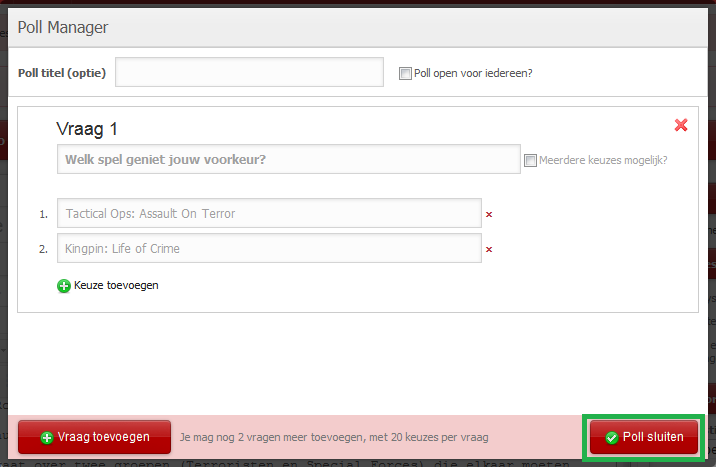Remove the Tactical Ops choice with its x
This screenshot has height=467, width=716.
[x=489, y=214]
